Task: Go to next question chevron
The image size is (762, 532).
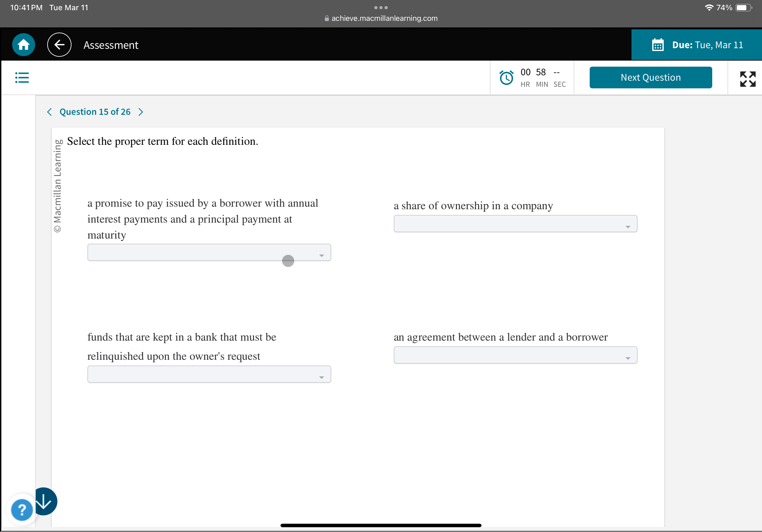Action: [141, 112]
